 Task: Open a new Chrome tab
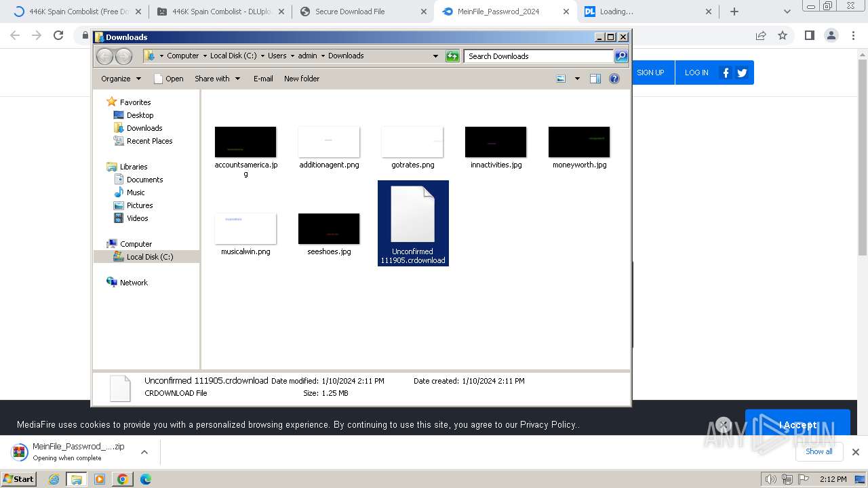tap(734, 12)
